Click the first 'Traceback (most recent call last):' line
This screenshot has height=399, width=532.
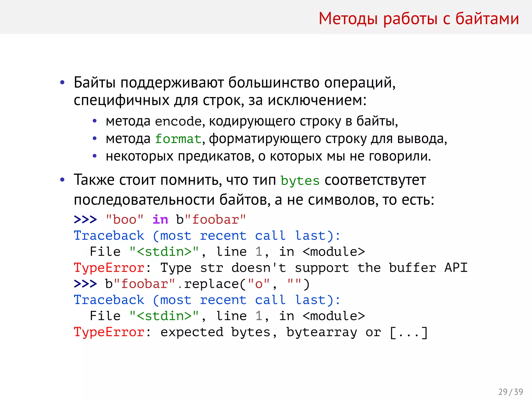tap(207, 236)
